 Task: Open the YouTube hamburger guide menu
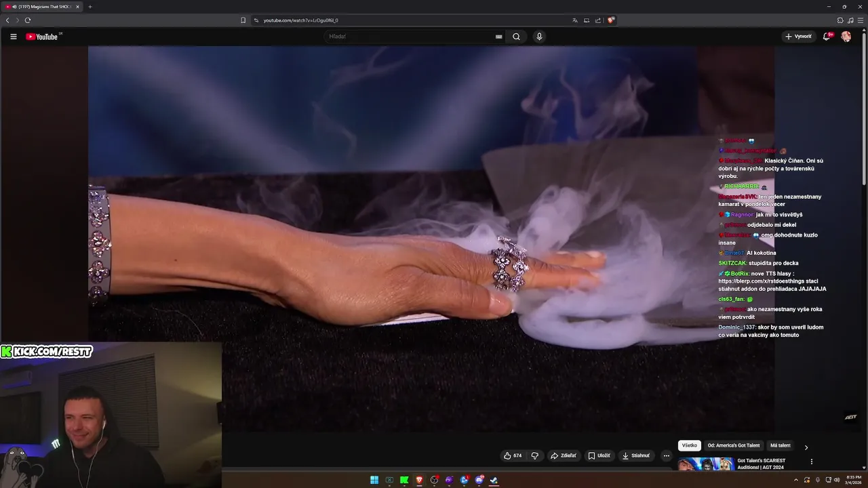click(x=13, y=37)
